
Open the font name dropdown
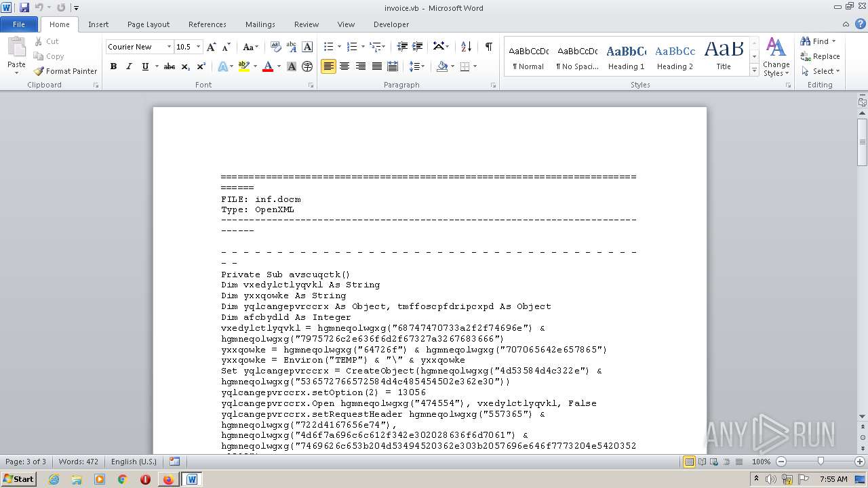169,47
